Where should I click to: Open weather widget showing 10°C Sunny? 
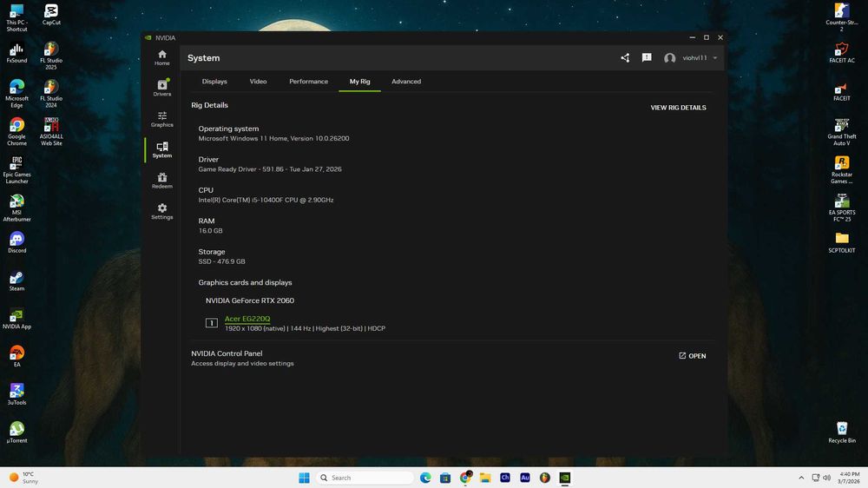pyautogui.click(x=23, y=478)
